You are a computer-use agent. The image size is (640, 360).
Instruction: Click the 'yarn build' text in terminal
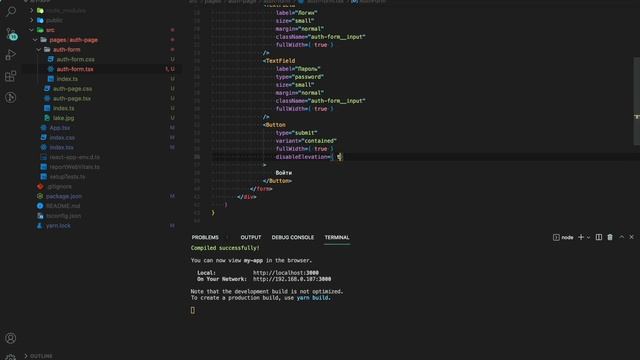(313, 298)
